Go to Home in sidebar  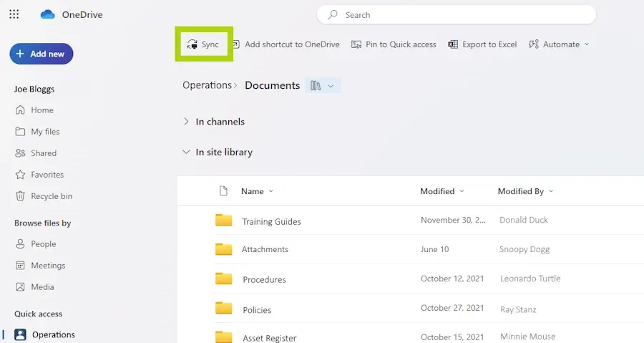click(42, 110)
